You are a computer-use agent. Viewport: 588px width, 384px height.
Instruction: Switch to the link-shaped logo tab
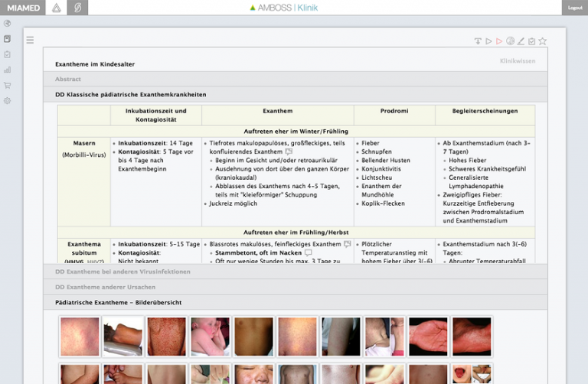pos(77,8)
